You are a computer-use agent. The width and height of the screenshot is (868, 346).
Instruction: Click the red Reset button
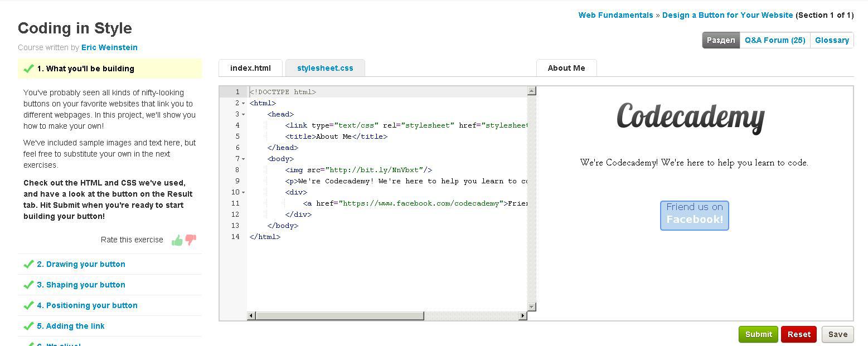click(799, 334)
